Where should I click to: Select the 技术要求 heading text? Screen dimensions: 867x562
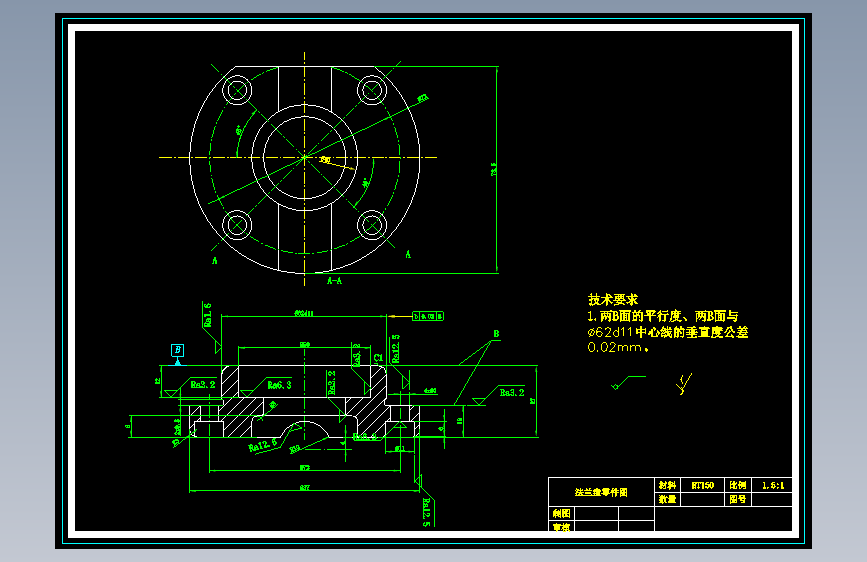click(x=613, y=300)
